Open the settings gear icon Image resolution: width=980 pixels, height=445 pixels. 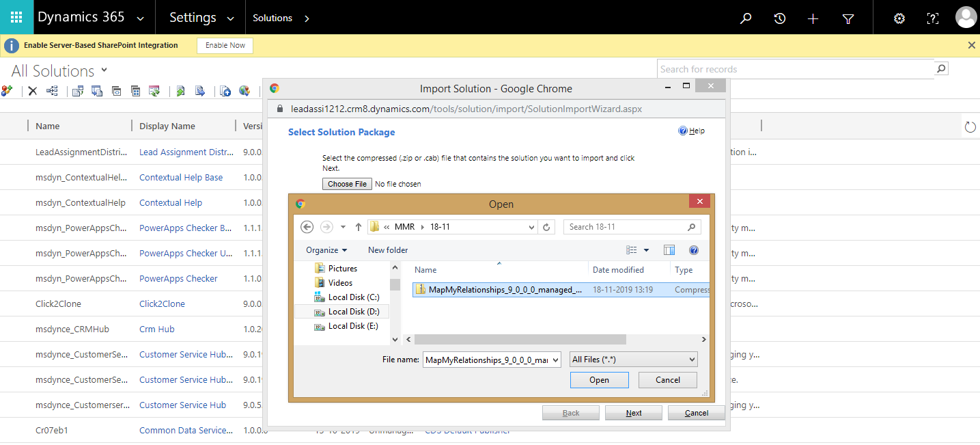(x=899, y=18)
